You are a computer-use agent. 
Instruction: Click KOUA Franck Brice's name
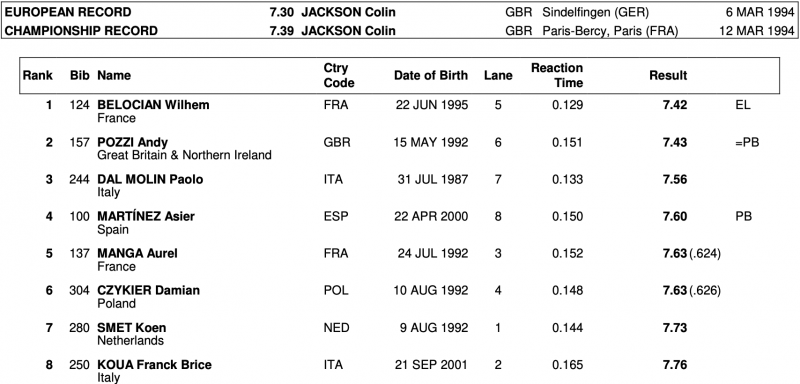pos(154,365)
